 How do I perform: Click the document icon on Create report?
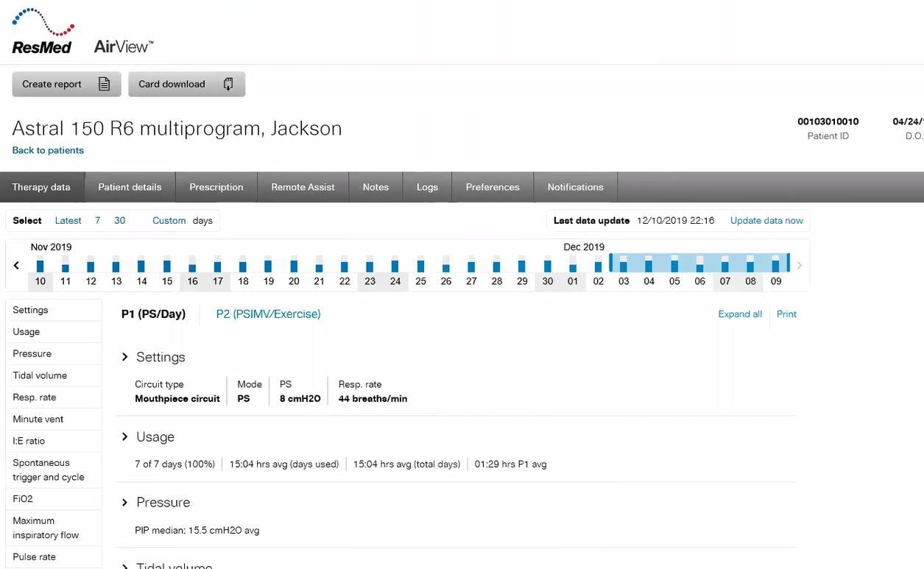105,84
